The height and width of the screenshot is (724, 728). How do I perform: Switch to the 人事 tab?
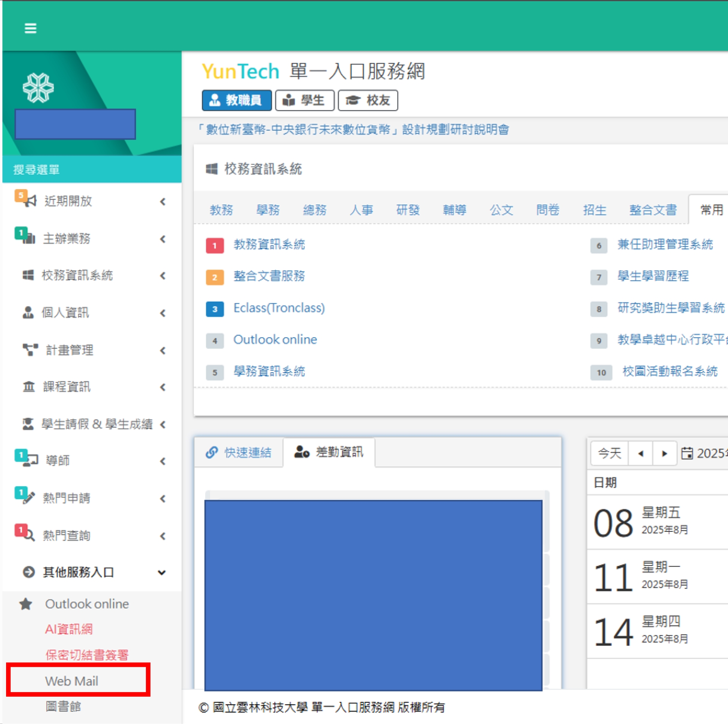point(361,210)
